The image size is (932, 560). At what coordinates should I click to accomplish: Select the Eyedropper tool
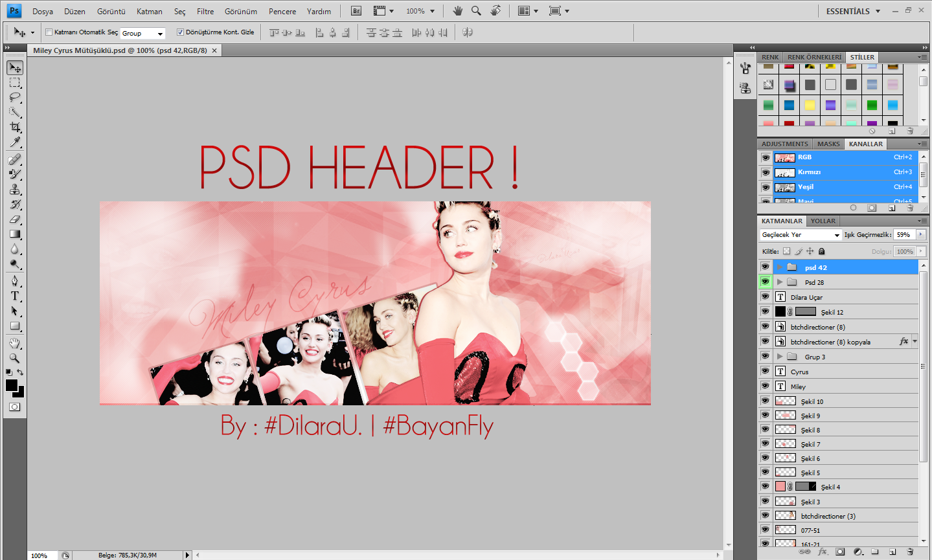(x=15, y=142)
